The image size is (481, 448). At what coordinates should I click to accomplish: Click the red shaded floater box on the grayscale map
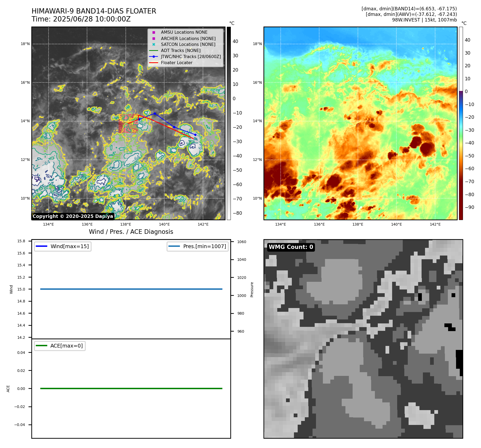coord(128,124)
